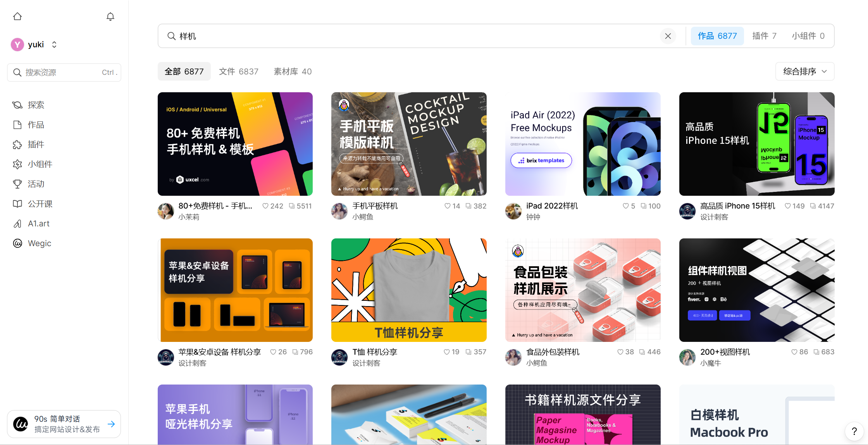Select the 文件 6837 filter tab
The width and height of the screenshot is (868, 445).
(x=238, y=71)
